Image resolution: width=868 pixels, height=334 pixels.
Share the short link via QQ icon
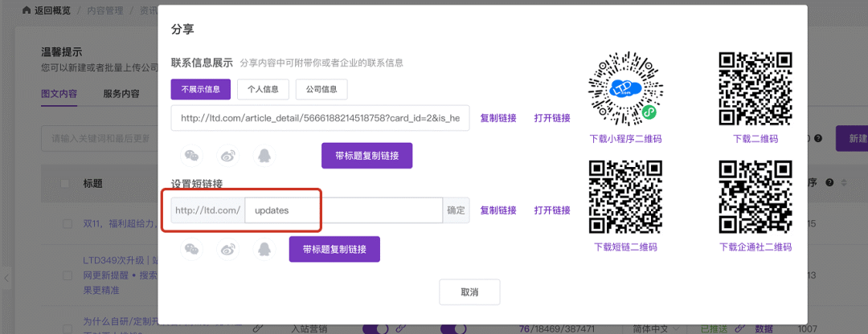(x=264, y=250)
